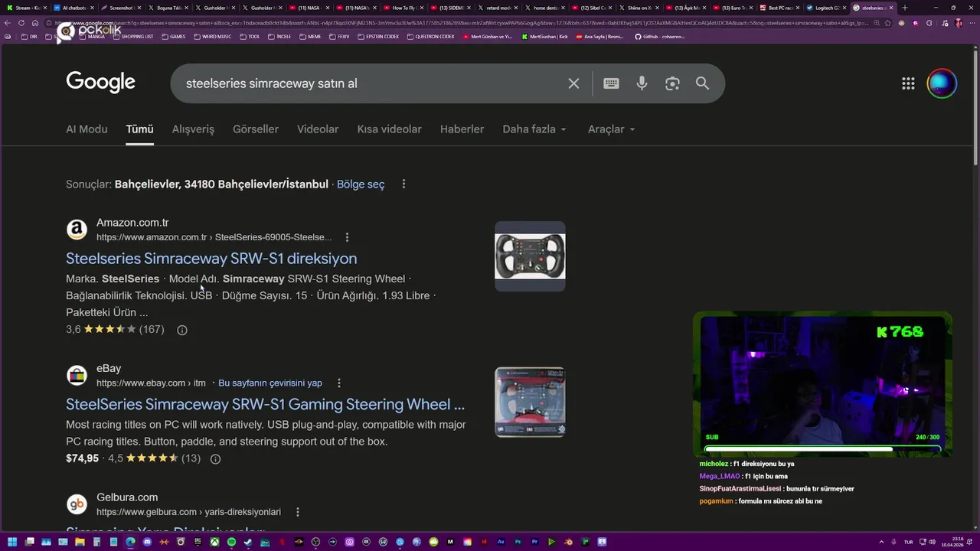Expand the Daha fazla dropdown

point(534,129)
